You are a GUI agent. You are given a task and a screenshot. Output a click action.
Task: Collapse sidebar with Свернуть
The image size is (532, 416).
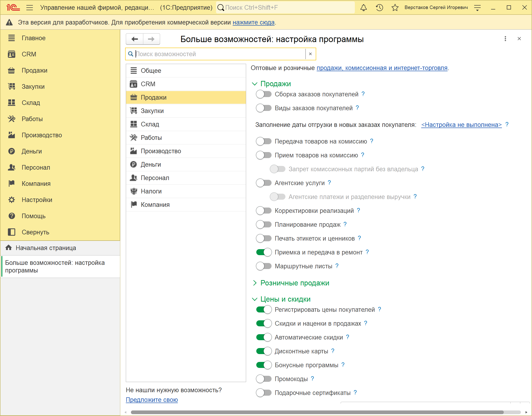[60, 232]
